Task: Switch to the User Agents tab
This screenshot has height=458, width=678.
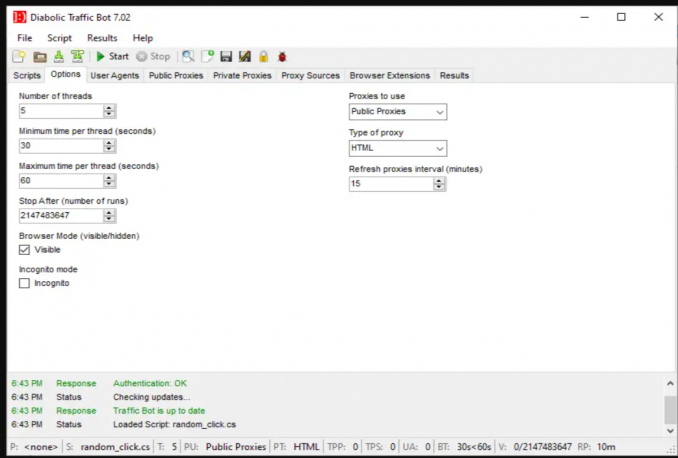Action: (114, 75)
